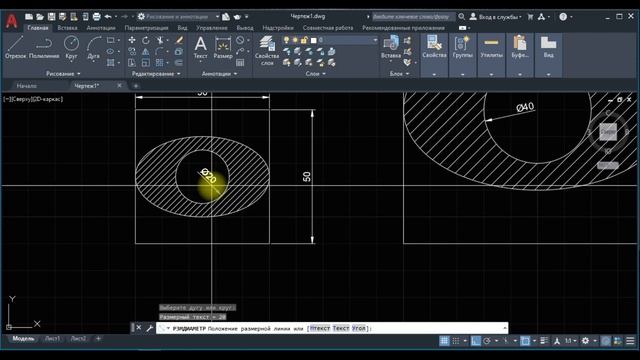Image resolution: width=640 pixels, height=360 pixels.
Task: Click the Autodesk App Store cart icon
Action: tap(530, 17)
